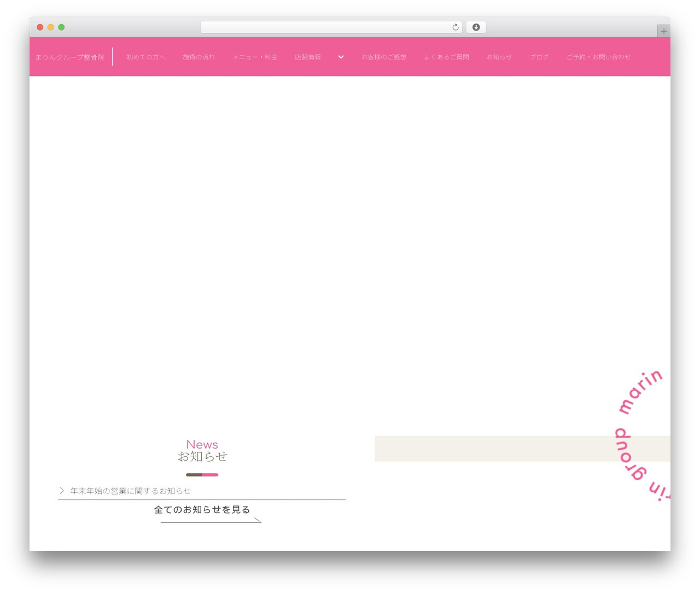Go to 初めての方へ menu item
Viewport: 700px width, 593px height.
pyautogui.click(x=145, y=57)
